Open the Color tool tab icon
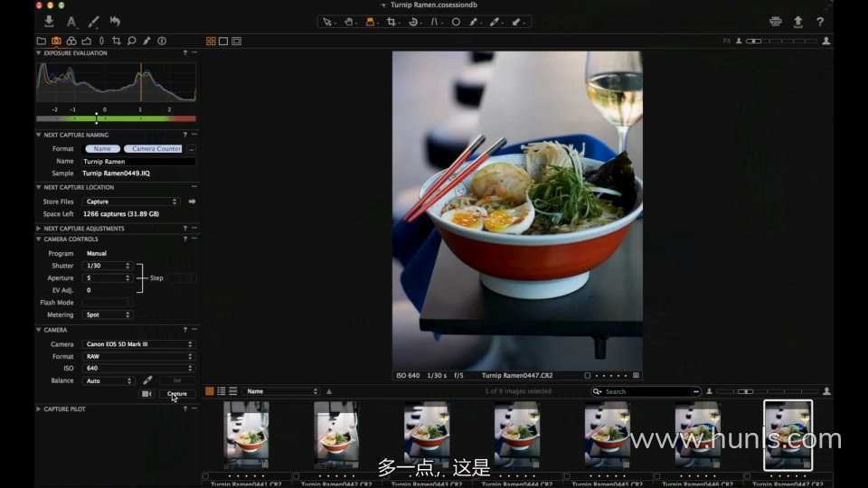 click(71, 41)
